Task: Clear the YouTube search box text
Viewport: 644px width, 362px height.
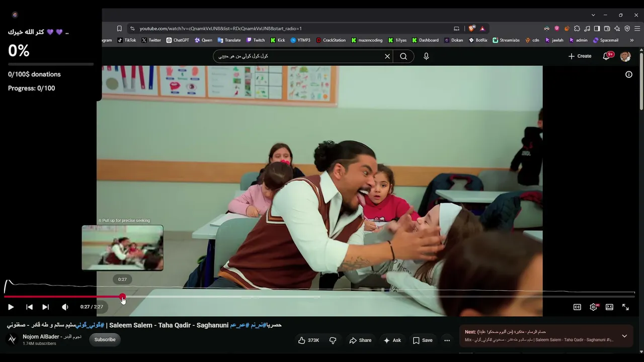Action: coord(387,56)
